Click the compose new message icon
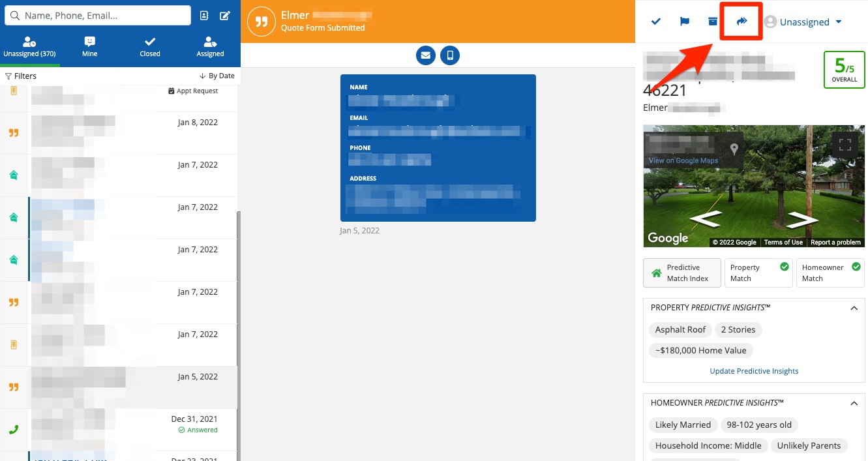Image resolution: width=868 pixels, height=461 pixels. click(225, 16)
